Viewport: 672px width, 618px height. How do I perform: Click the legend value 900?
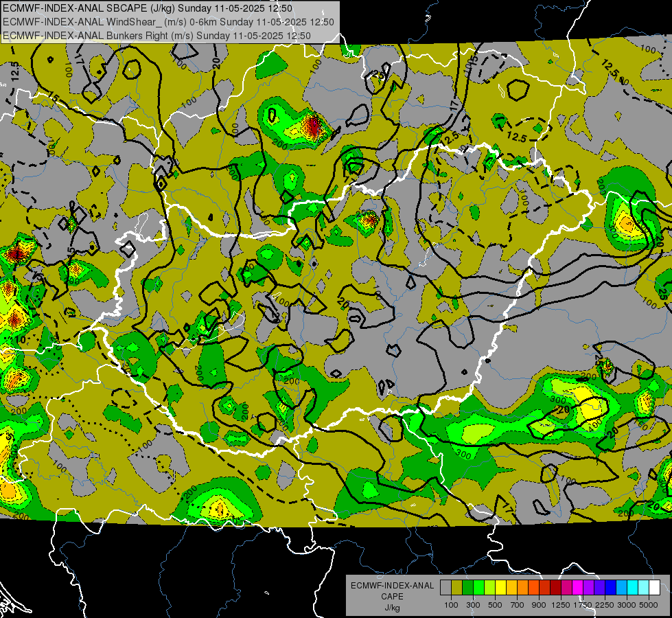(x=539, y=605)
